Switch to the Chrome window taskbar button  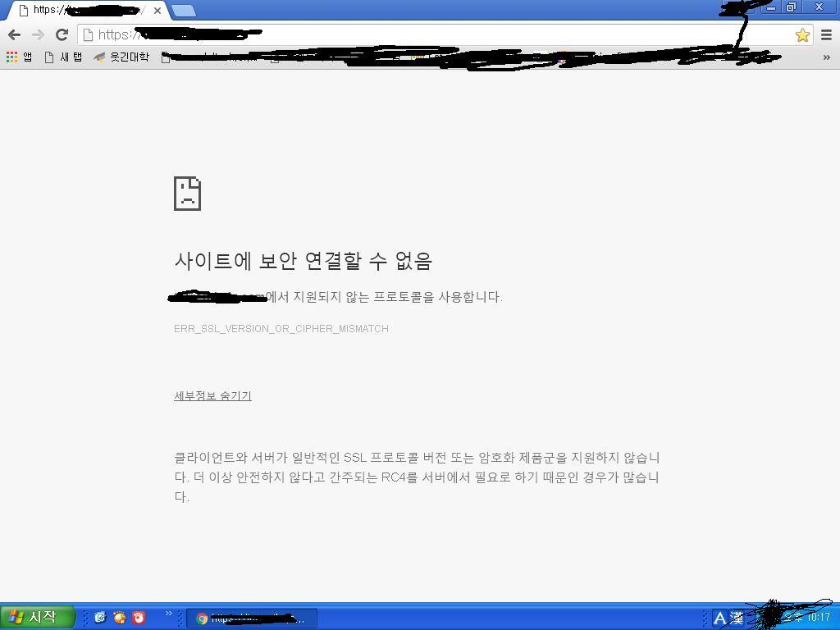click(253, 619)
